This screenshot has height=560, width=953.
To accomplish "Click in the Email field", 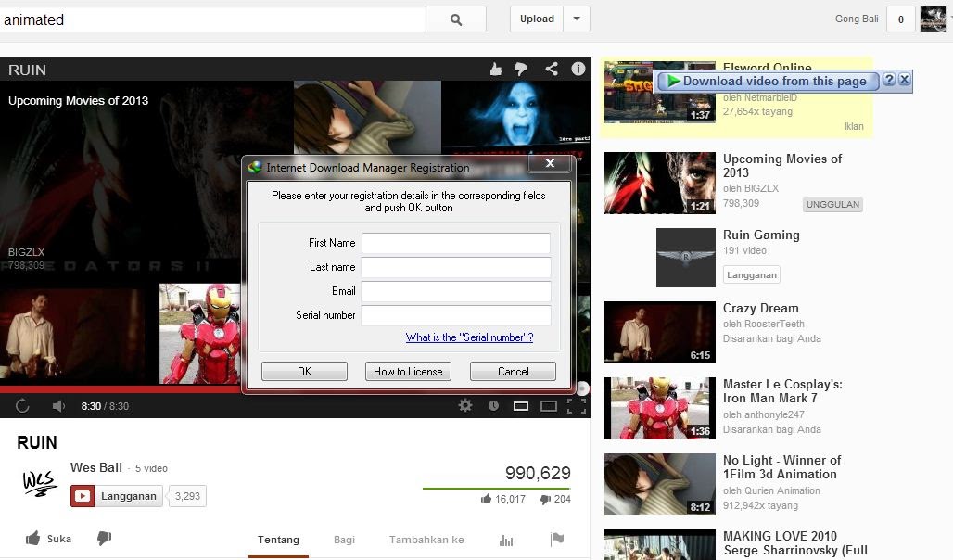I will click(456, 291).
